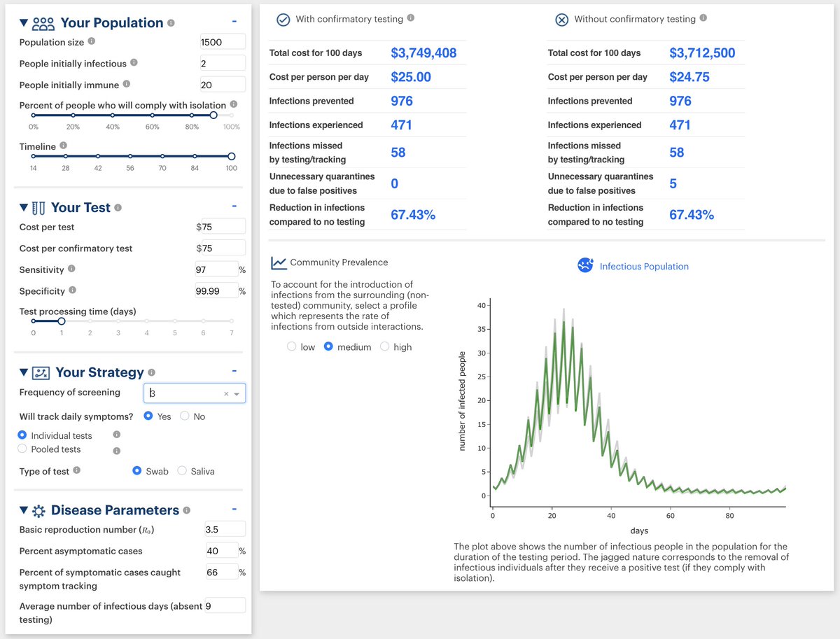Click info icon beside Specificity label

[73, 290]
